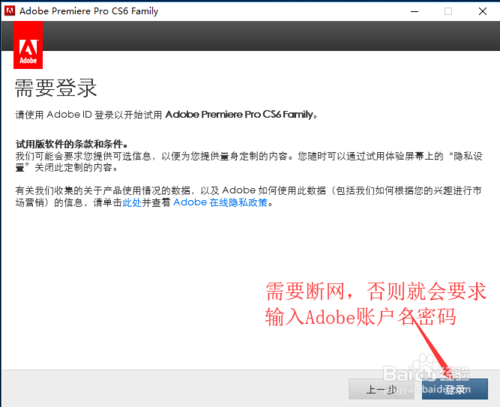The width and height of the screenshot is (500, 407).
Task: Click the red Adobe logo badge
Action: coord(28,45)
